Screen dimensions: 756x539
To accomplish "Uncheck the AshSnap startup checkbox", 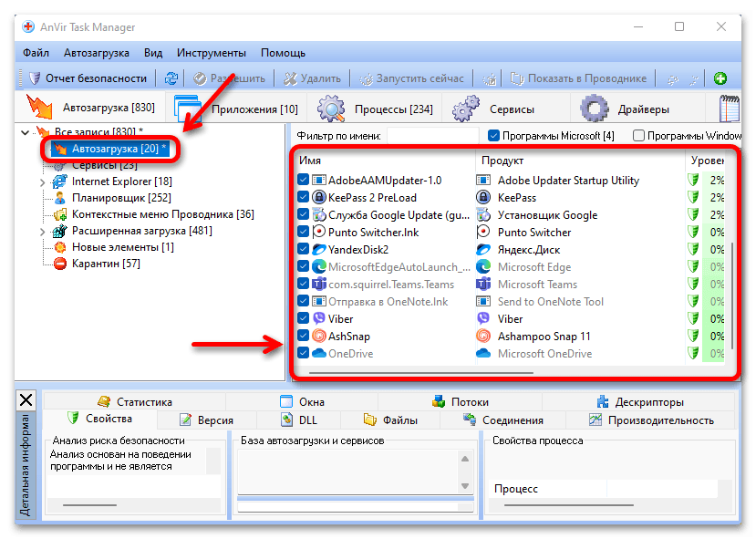I will (x=303, y=336).
